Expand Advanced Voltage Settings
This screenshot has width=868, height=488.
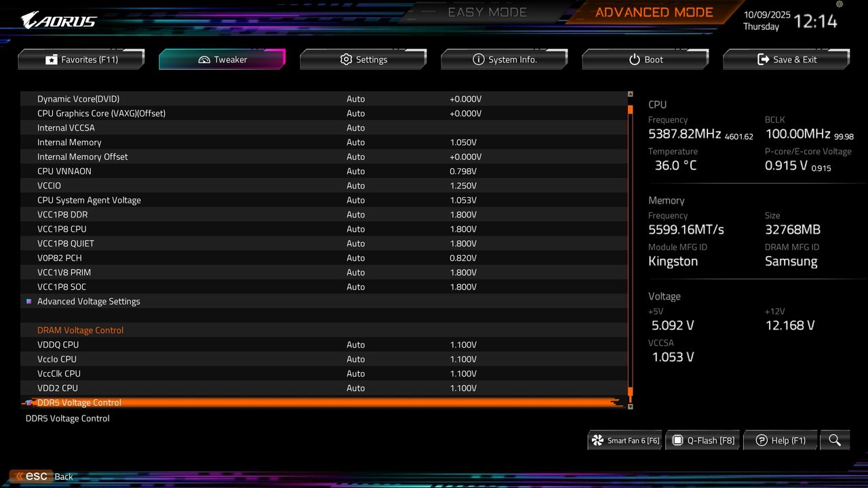point(89,301)
